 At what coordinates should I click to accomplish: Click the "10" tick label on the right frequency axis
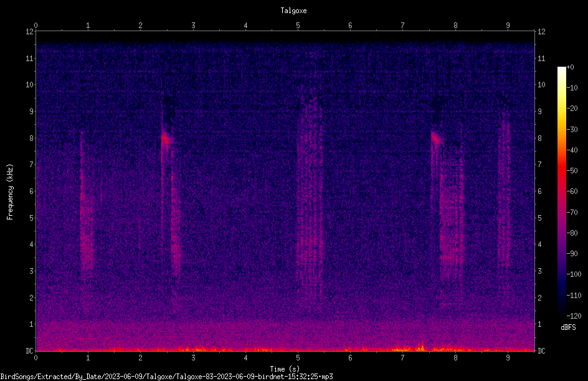pos(541,85)
